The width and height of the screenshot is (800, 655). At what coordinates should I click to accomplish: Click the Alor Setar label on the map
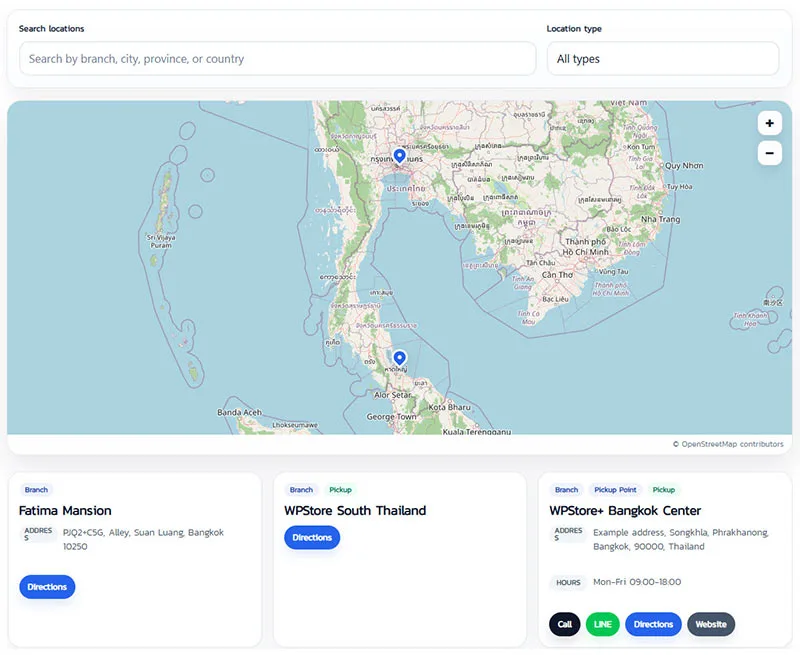[x=392, y=395]
